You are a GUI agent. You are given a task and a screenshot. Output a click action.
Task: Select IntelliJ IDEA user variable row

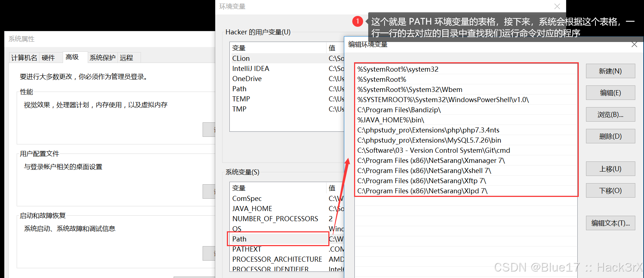click(287, 68)
